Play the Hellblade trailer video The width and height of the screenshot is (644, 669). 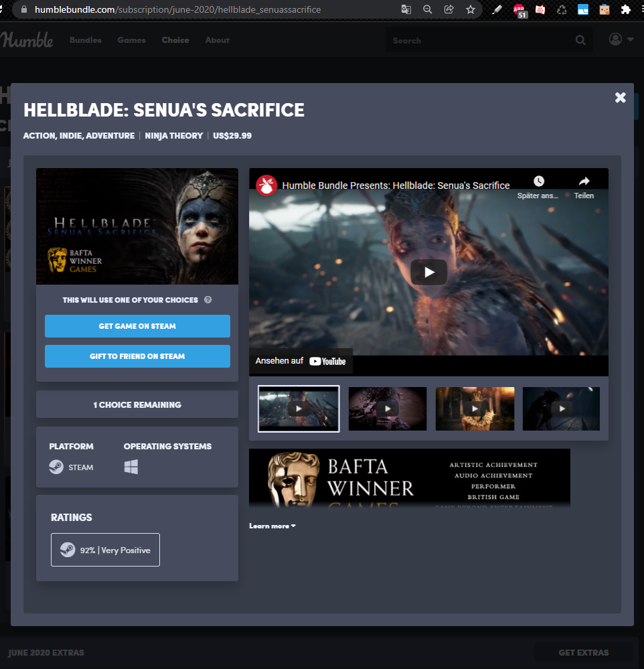tap(428, 272)
